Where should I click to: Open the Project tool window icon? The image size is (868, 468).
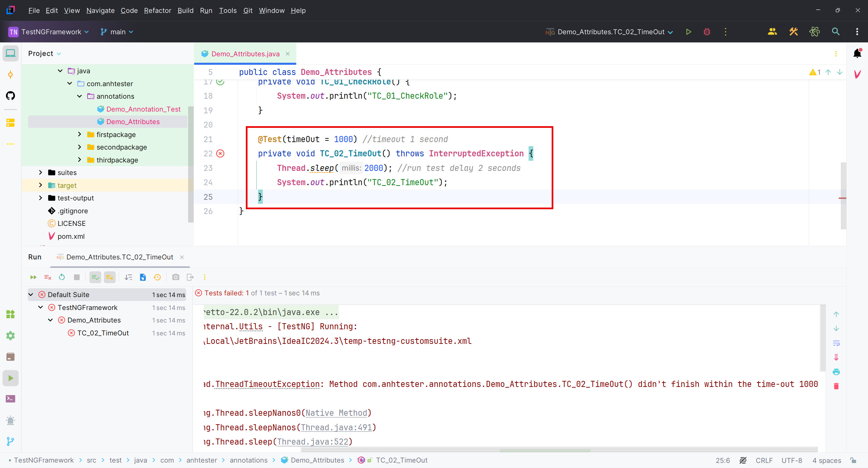pyautogui.click(x=11, y=53)
